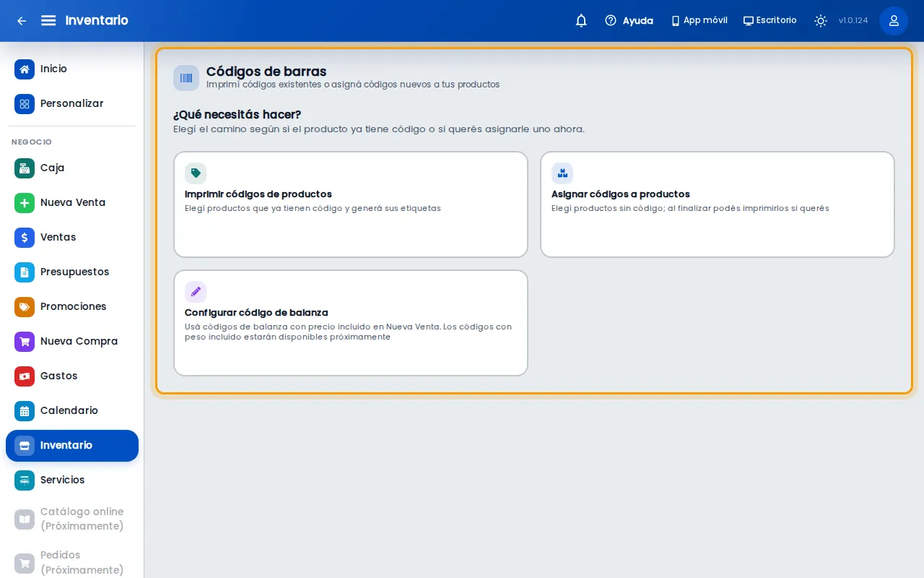The width and height of the screenshot is (924, 578).
Task: Open Calendario in the sidebar
Action: [72, 411]
